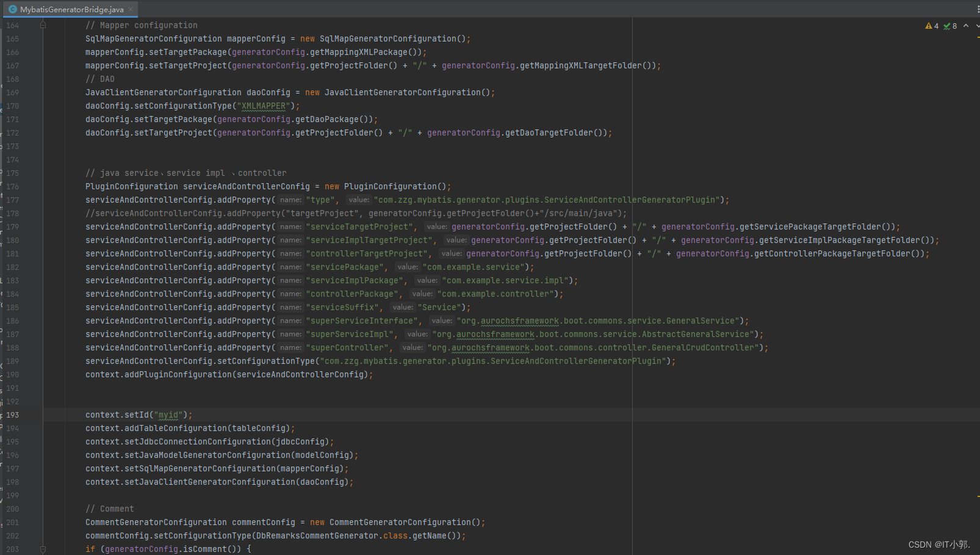980x555 pixels.
Task: Click the commented-out addProperty code on line 178
Action: [356, 213]
